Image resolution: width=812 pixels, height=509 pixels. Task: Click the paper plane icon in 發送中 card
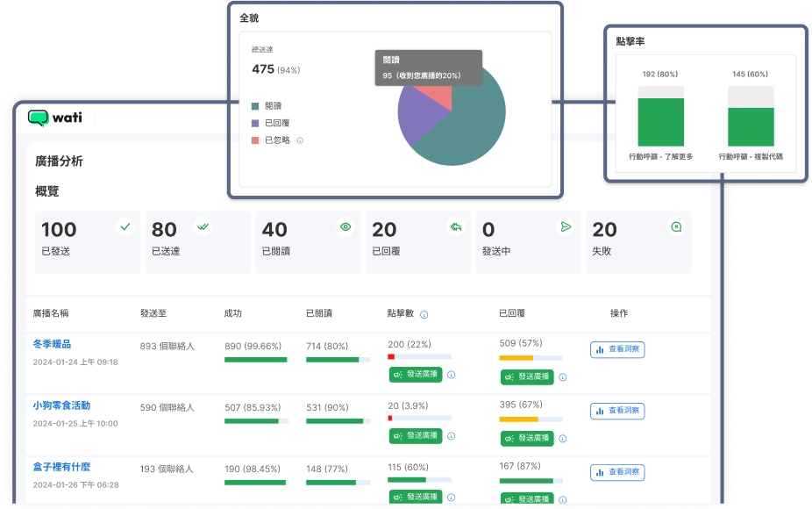(566, 226)
